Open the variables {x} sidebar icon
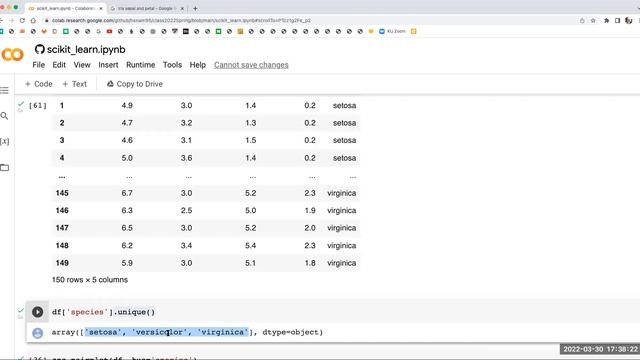Image resolution: width=640 pixels, height=360 pixels. (x=4, y=141)
